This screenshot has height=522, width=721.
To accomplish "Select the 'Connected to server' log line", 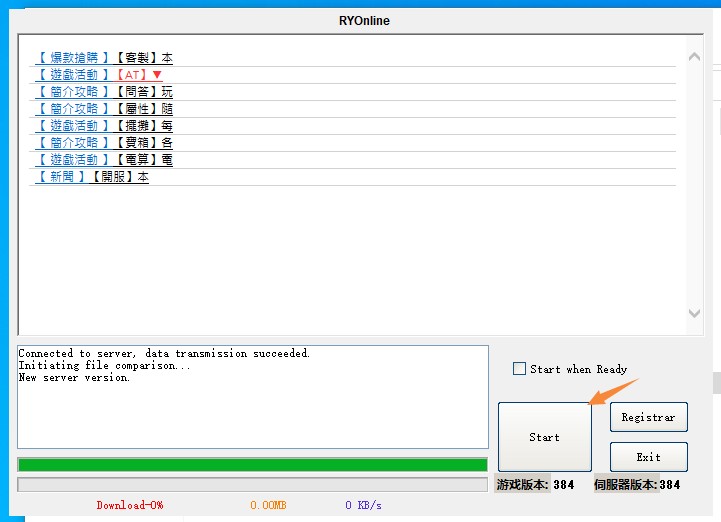I will [164, 353].
